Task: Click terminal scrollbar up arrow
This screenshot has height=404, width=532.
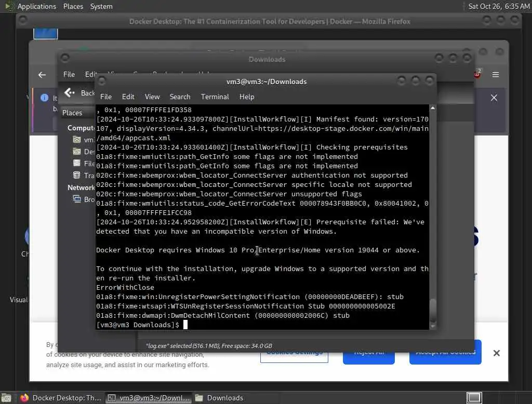Action: (x=433, y=108)
